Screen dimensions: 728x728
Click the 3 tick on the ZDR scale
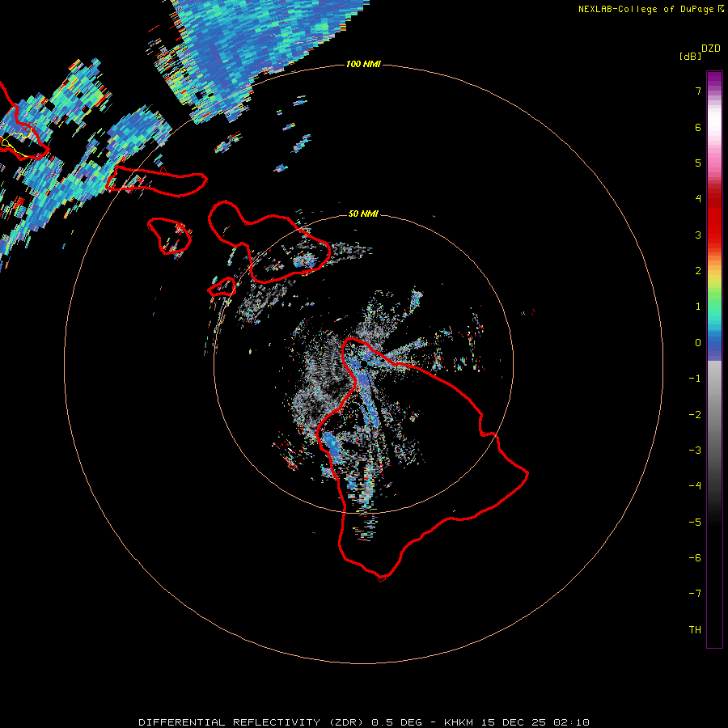point(698,235)
